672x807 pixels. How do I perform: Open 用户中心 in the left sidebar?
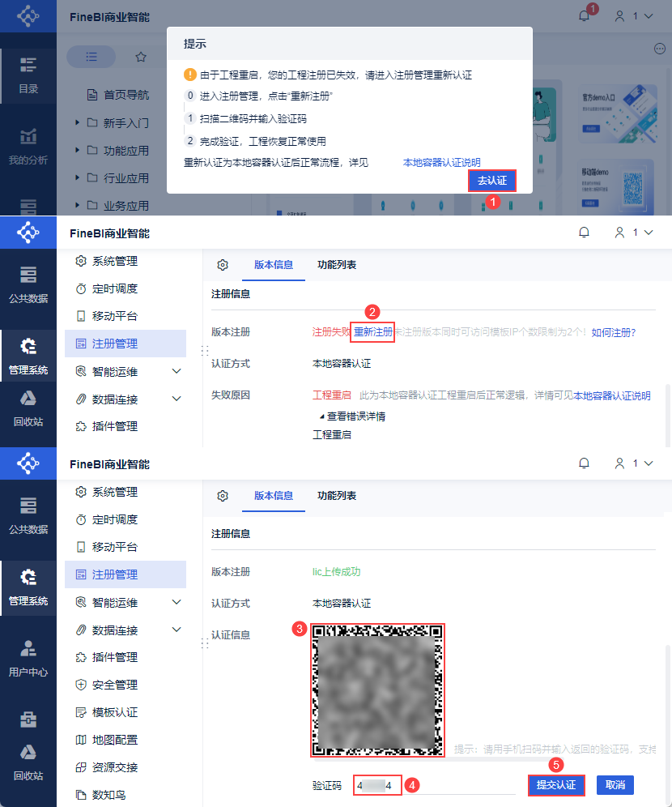point(28,658)
